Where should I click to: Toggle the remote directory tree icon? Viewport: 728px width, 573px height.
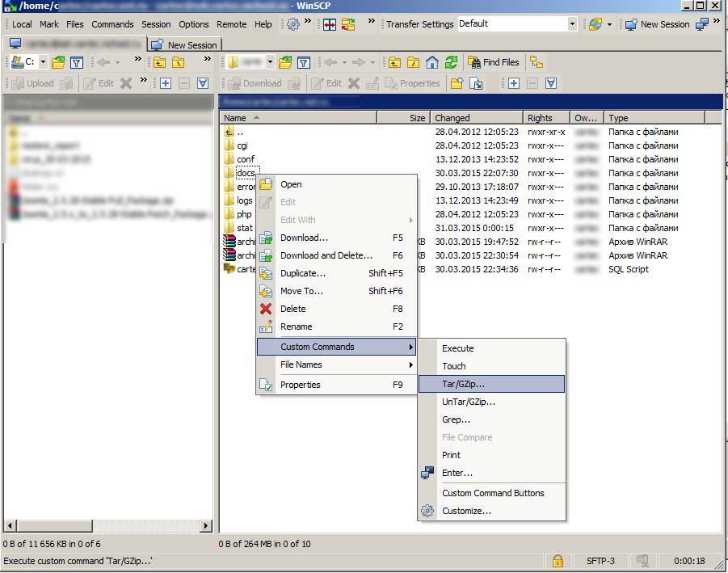537,62
